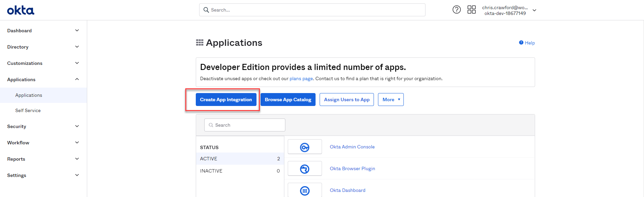Open the plans page link

(x=301, y=78)
